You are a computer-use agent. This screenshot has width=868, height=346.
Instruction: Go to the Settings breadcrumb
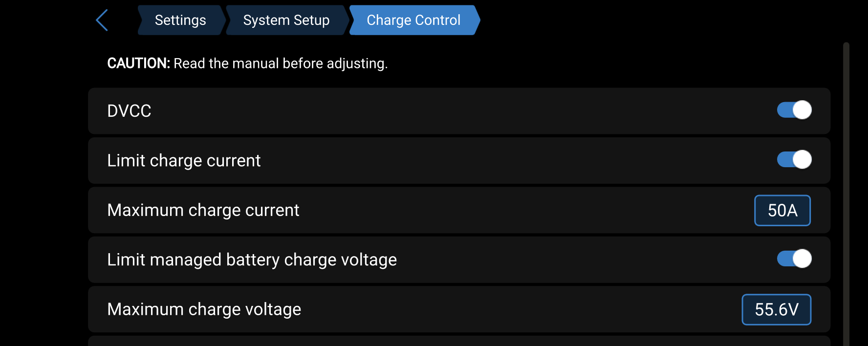tap(180, 21)
